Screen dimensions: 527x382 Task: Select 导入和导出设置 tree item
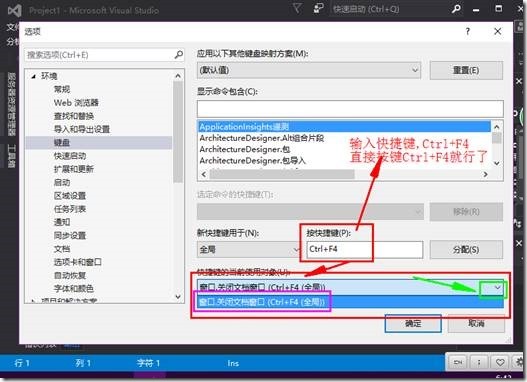coord(82,129)
